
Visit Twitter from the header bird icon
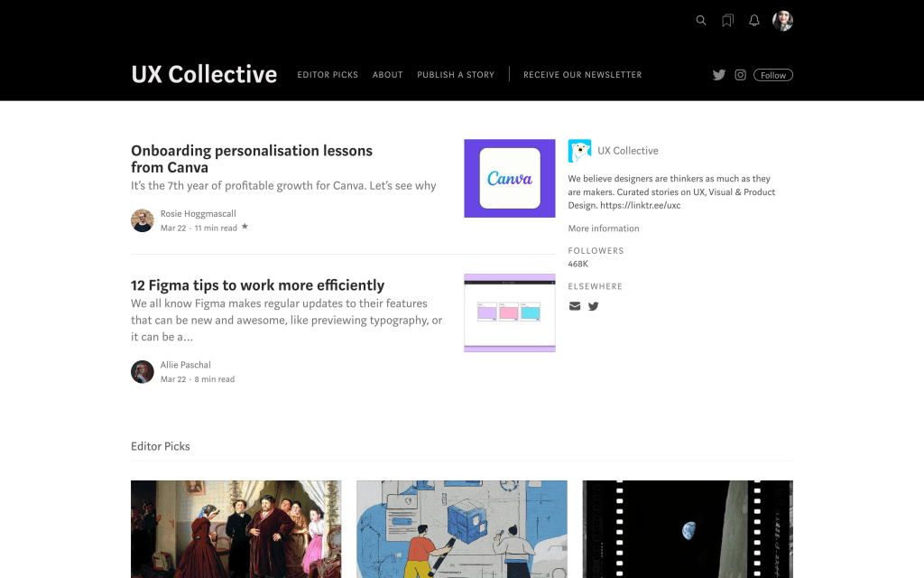(719, 75)
